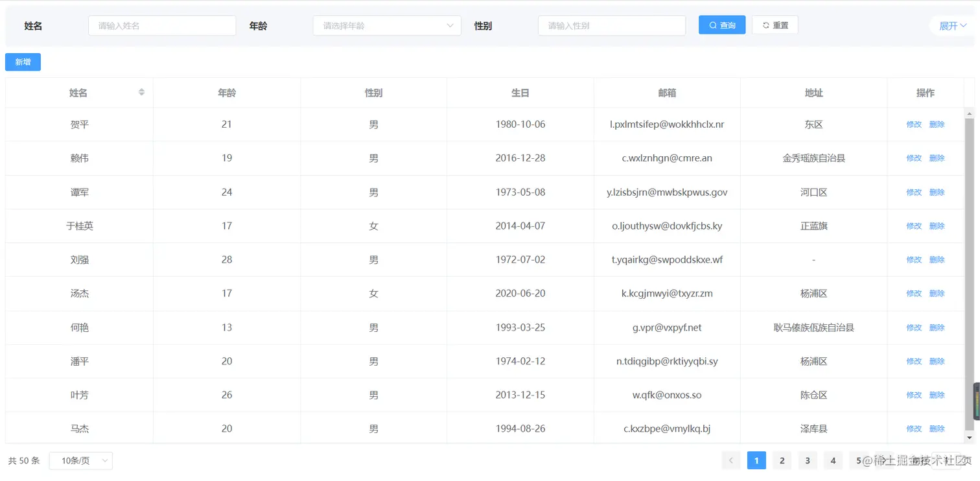Click 删除 in the 刘强 row

[x=937, y=260]
